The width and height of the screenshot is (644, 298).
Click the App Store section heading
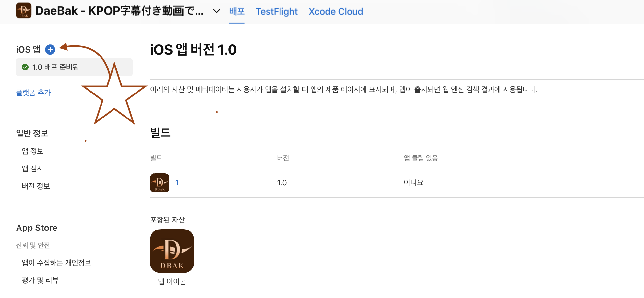pos(37,228)
